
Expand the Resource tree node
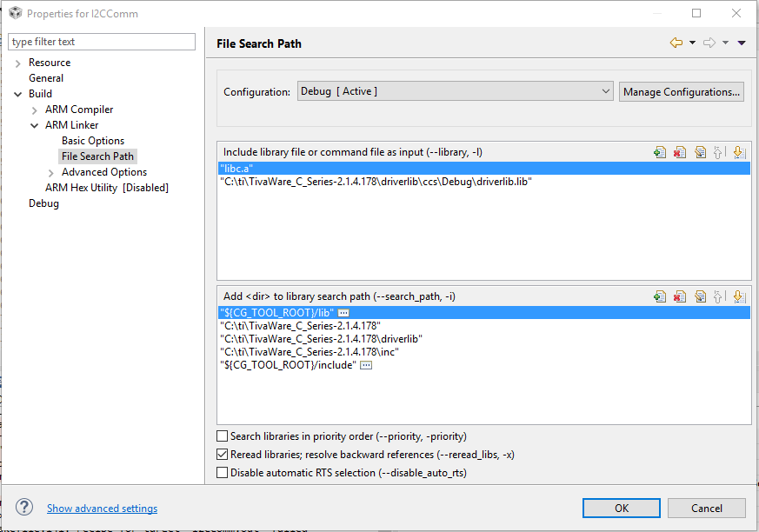pyautogui.click(x=18, y=63)
